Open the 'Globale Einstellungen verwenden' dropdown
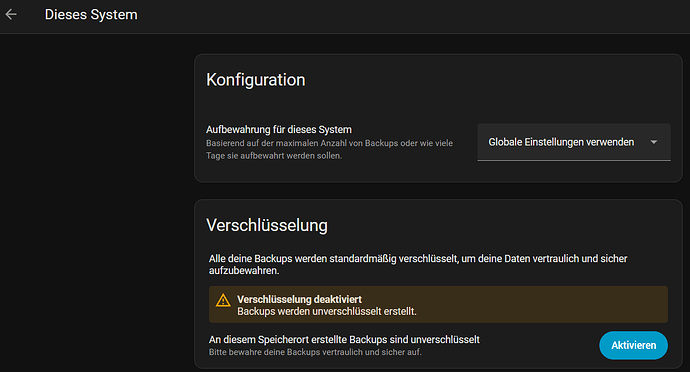The height and width of the screenshot is (372, 690). tap(574, 142)
